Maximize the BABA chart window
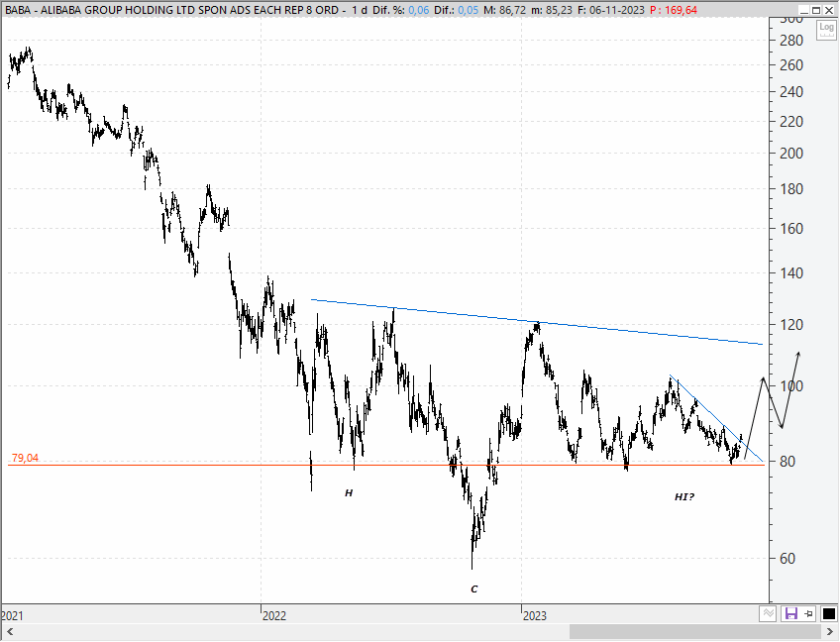This screenshot has width=840, height=642. 816,10
